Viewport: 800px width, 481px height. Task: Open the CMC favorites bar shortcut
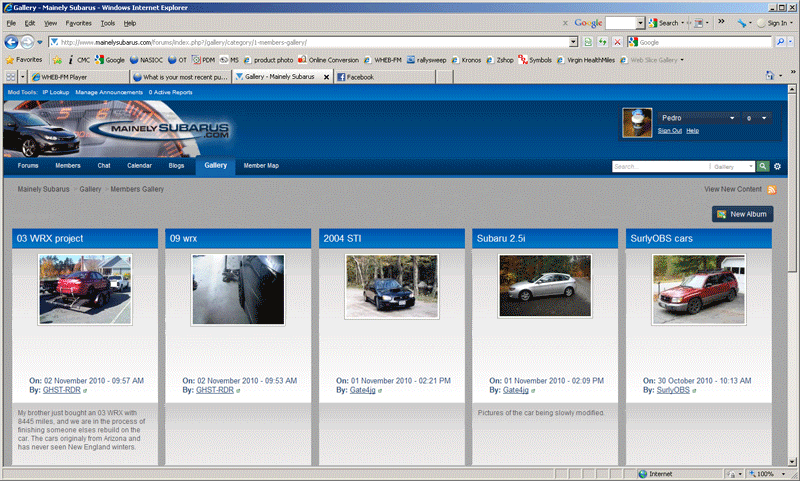click(x=79, y=60)
